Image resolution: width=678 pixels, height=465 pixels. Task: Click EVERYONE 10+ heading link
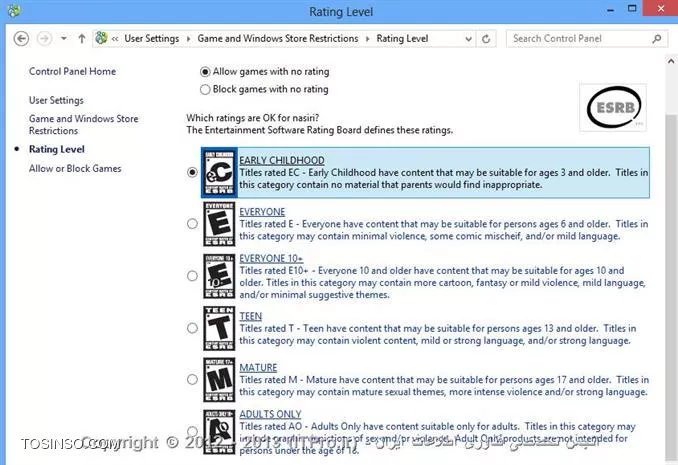pyautogui.click(x=271, y=259)
